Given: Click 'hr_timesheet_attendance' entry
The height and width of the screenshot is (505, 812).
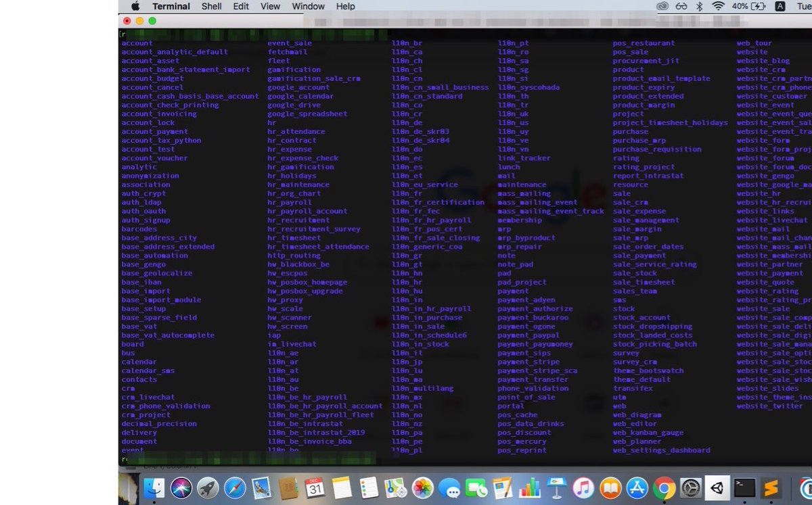Looking at the screenshot, I should [319, 247].
